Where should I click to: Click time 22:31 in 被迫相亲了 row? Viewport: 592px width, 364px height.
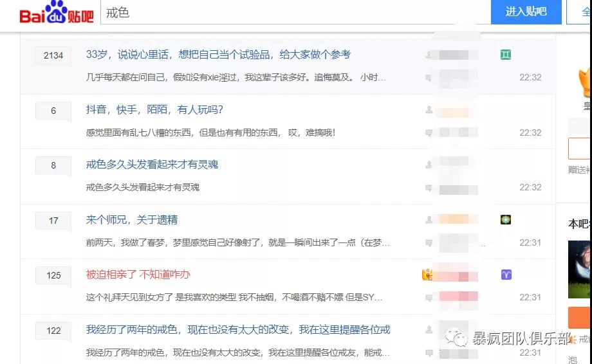coord(530,297)
